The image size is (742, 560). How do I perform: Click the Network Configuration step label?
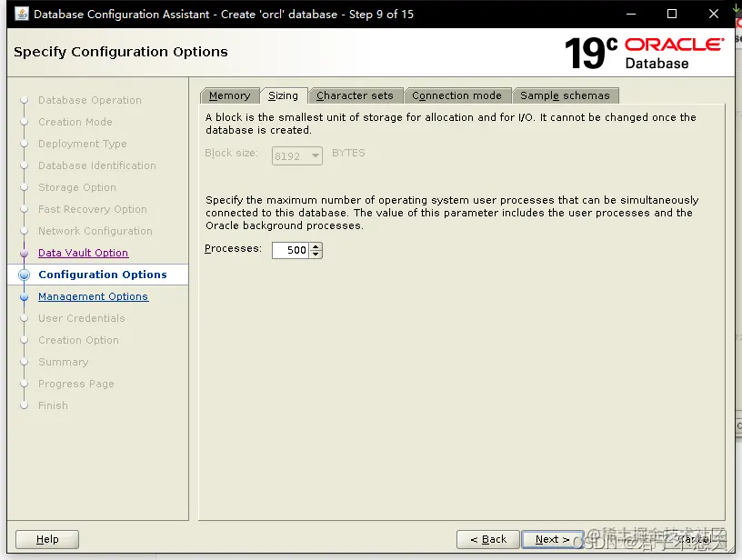click(x=95, y=231)
